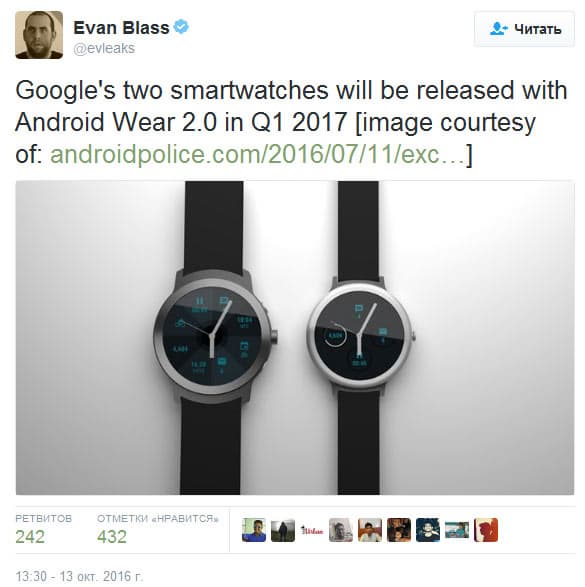585x587 pixels.
Task: Click fifth liker avatar with orange background
Action: pyautogui.click(x=370, y=530)
